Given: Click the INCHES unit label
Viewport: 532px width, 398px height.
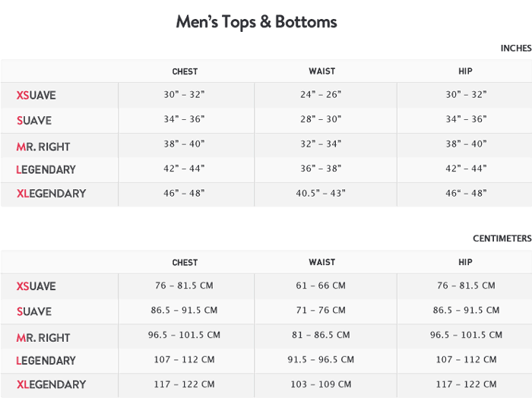Looking at the screenshot, I should [515, 49].
